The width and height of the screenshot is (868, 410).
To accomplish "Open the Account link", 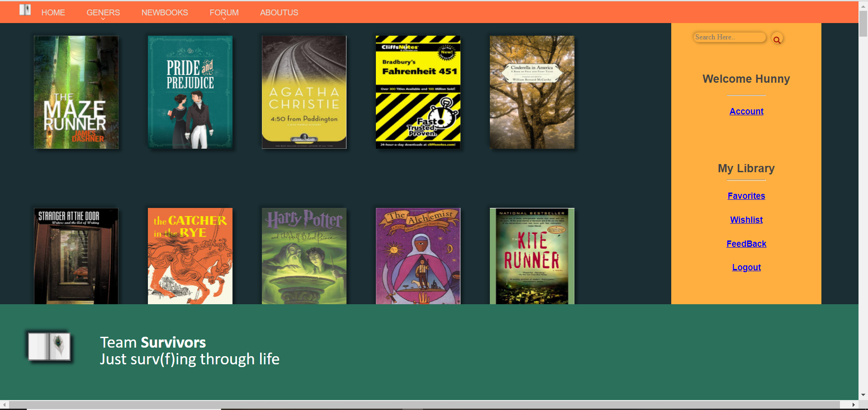I will pyautogui.click(x=746, y=111).
